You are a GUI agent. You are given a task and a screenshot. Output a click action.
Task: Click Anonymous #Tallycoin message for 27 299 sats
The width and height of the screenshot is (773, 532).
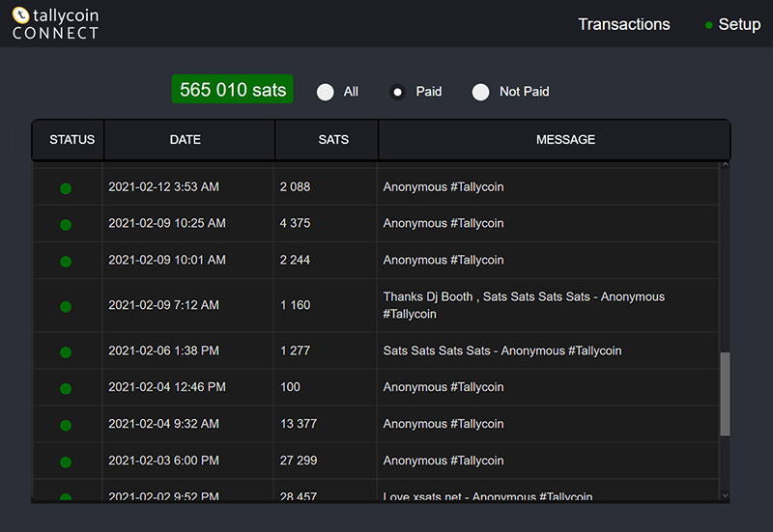click(x=444, y=461)
